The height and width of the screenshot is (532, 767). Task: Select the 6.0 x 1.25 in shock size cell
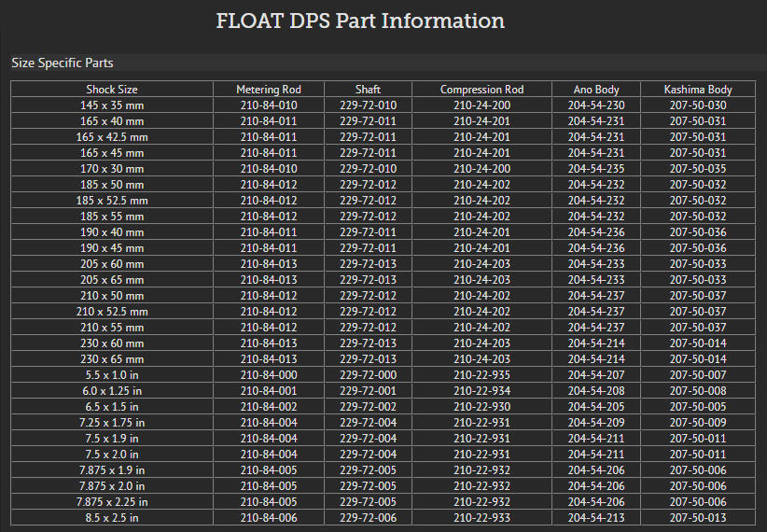tap(112, 390)
